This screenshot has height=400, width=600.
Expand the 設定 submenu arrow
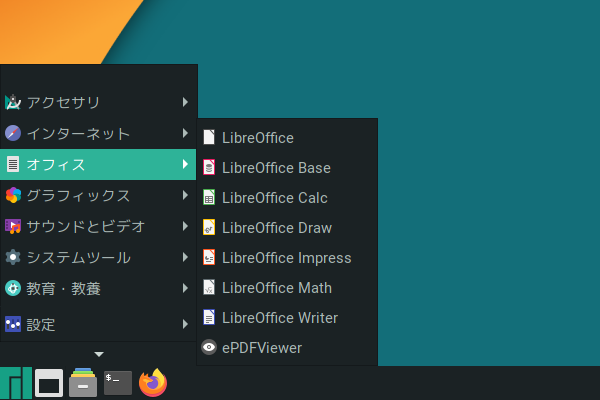(x=185, y=324)
